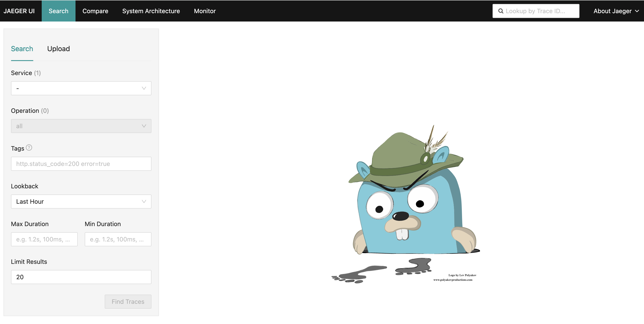
Task: Select the Search tab in panel
Action: (22, 49)
